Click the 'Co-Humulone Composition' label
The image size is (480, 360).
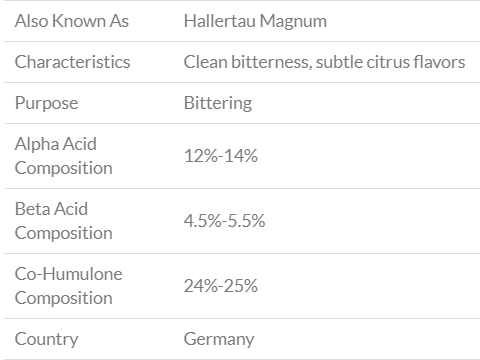click(x=69, y=286)
